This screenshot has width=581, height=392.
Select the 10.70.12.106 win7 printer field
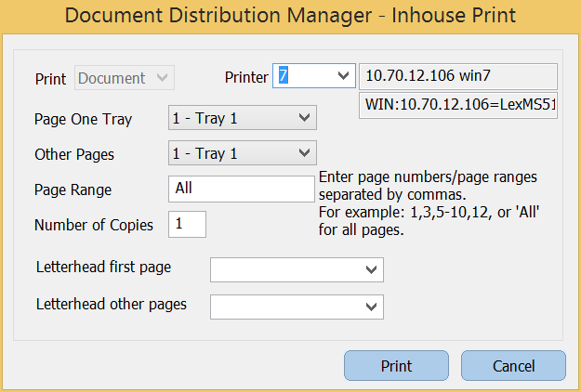[458, 75]
